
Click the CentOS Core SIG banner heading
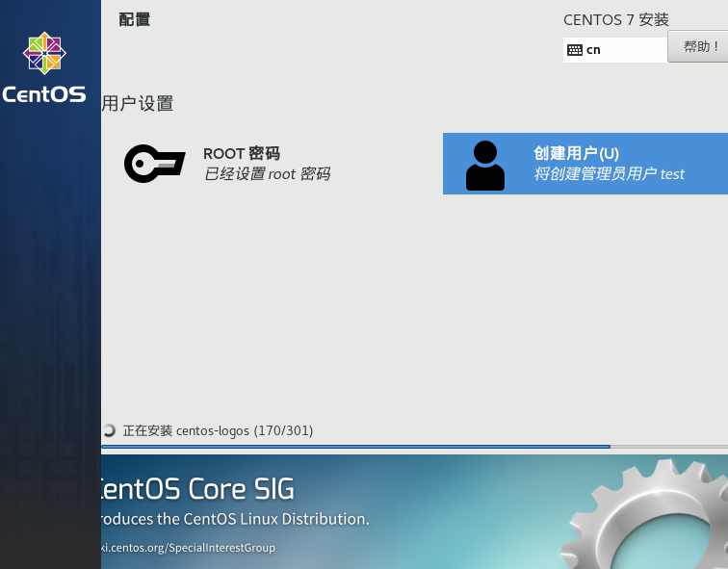click(x=197, y=489)
